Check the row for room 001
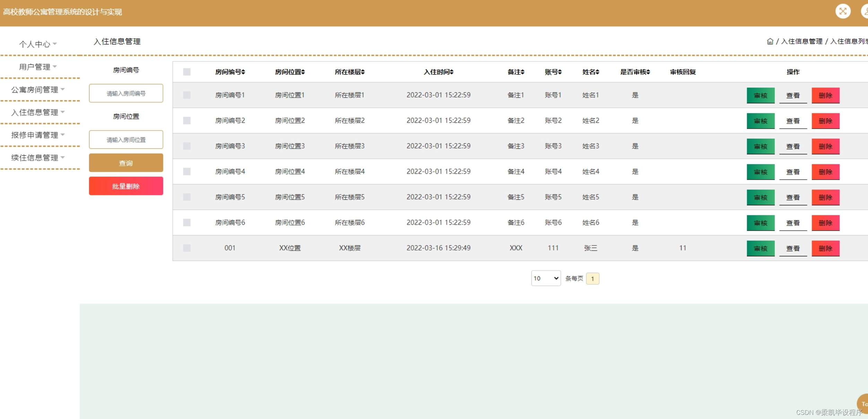Screen dimensions: 868x419 (187, 248)
